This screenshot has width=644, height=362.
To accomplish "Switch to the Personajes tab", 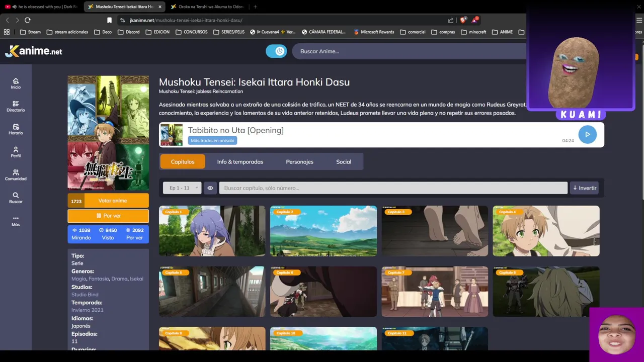I will (x=299, y=162).
